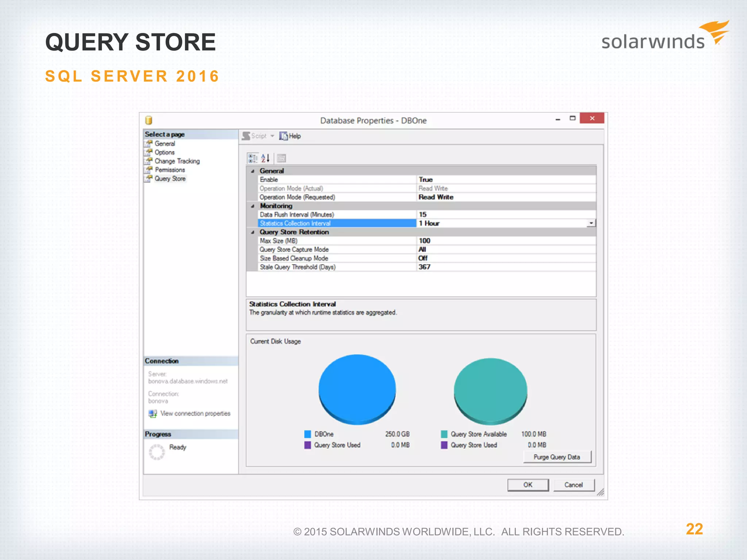Select the Statistics Collection Interval row
The image size is (747, 560).
[x=427, y=223]
